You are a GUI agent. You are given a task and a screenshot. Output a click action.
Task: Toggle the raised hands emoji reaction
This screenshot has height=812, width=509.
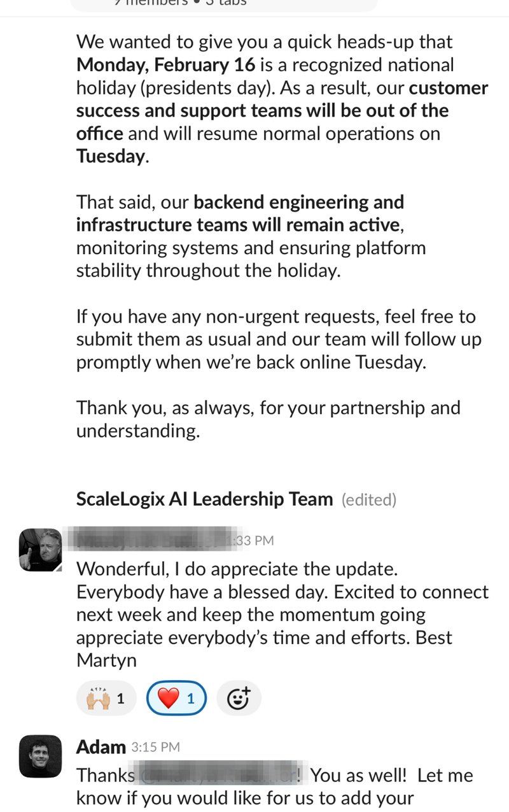click(x=106, y=699)
